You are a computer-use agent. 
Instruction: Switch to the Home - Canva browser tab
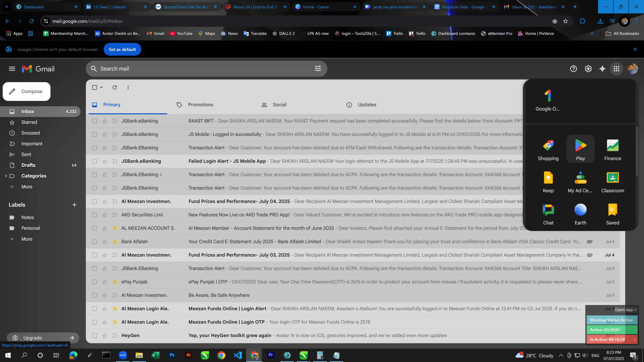[326, 7]
